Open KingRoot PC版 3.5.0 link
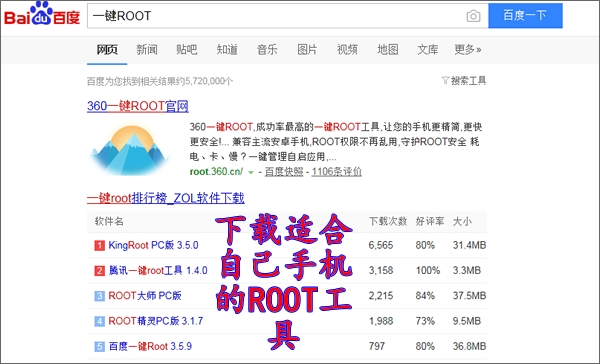The width and height of the screenshot is (600, 364). pos(153,245)
